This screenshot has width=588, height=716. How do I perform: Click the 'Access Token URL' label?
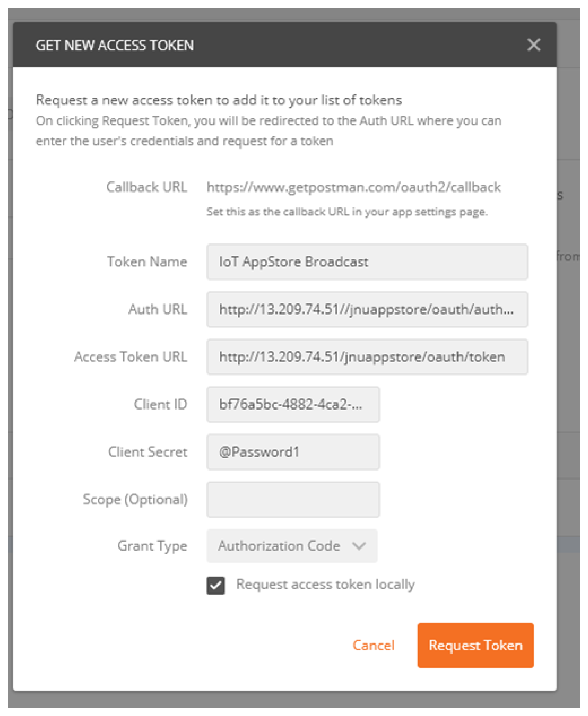[x=130, y=357]
